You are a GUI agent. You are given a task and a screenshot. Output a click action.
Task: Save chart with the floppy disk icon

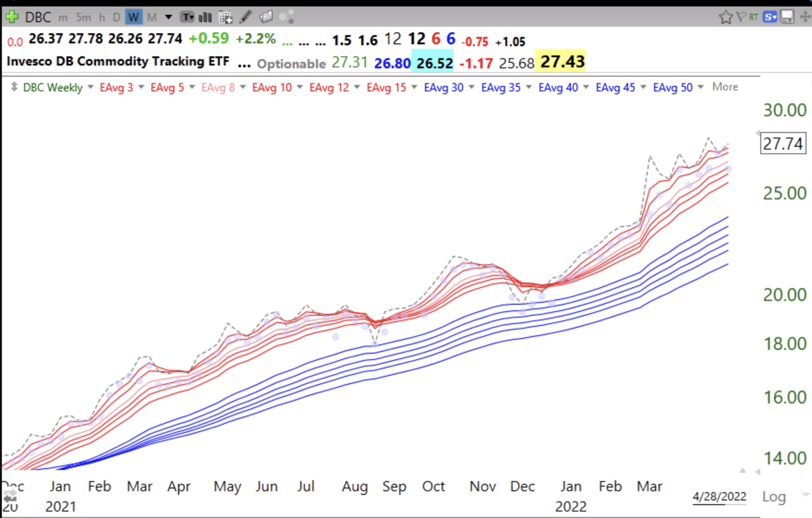(x=787, y=18)
